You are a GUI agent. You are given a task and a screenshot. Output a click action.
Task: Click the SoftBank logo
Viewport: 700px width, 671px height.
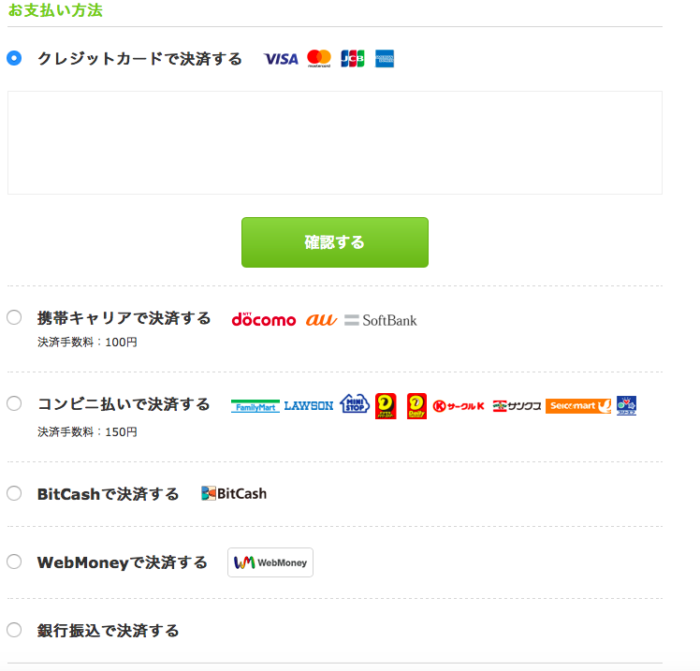[x=380, y=320]
